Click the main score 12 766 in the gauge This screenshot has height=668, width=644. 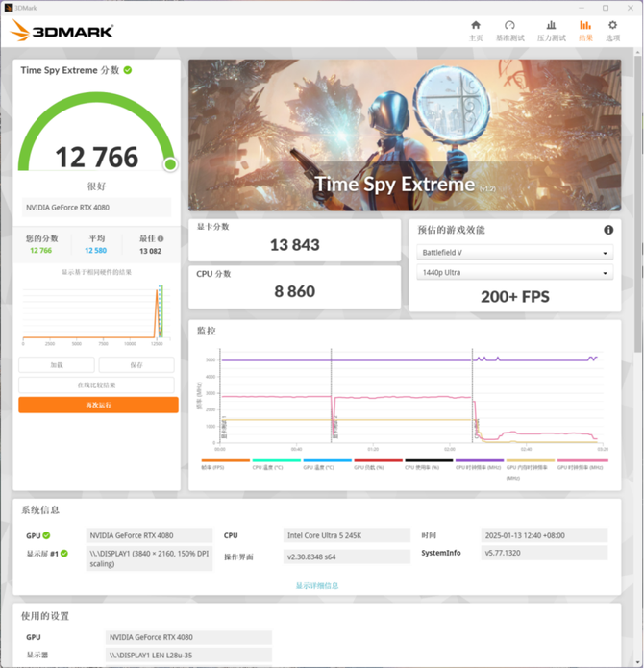tap(97, 157)
